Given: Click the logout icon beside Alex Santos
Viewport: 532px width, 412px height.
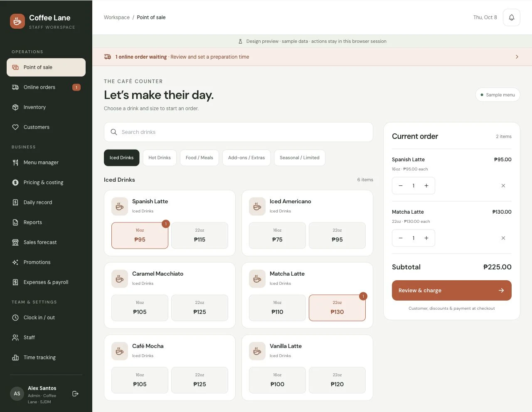Looking at the screenshot, I should [x=75, y=394].
